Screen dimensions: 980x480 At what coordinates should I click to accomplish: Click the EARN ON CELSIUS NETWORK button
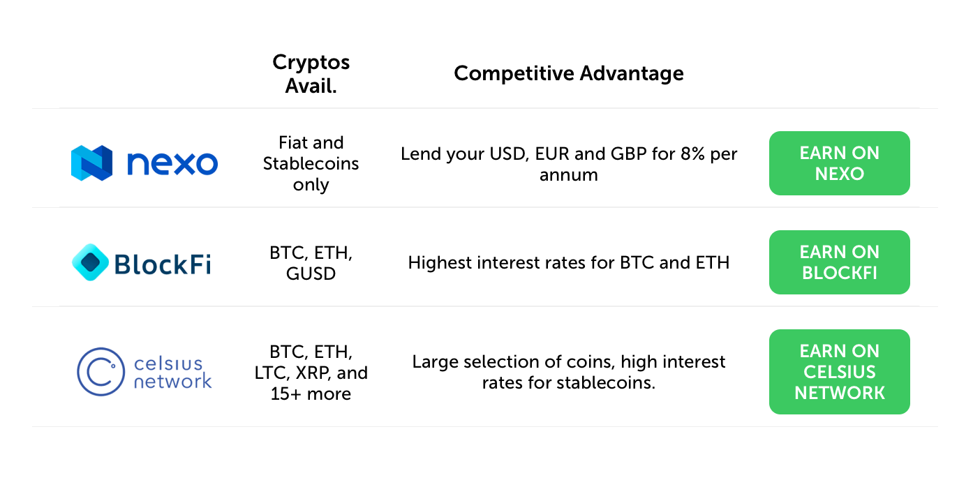(839, 371)
